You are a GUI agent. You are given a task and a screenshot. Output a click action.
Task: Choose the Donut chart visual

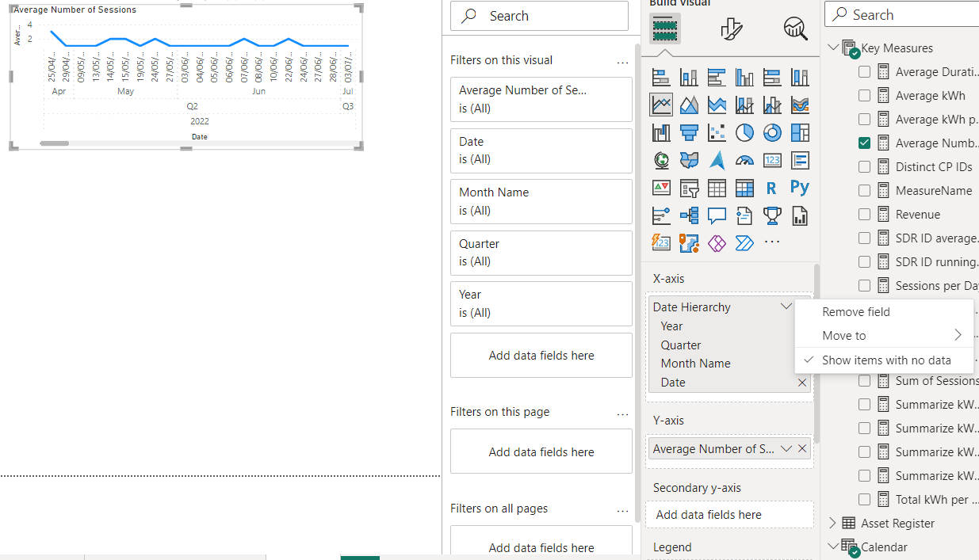click(x=772, y=132)
